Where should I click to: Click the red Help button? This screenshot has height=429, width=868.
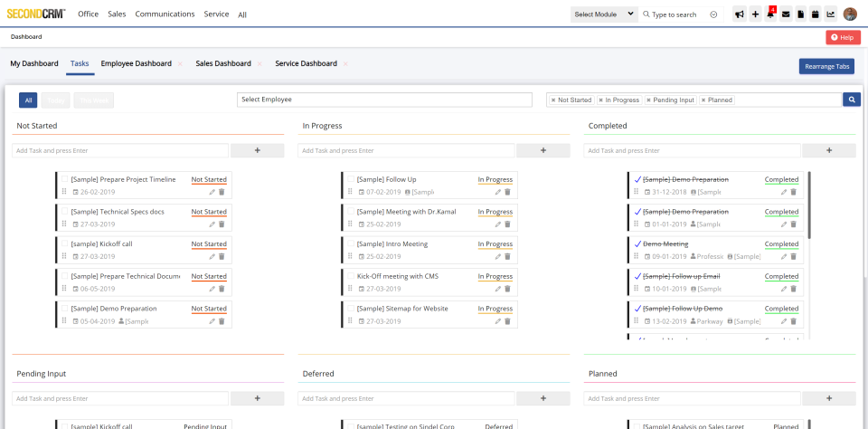(x=843, y=37)
